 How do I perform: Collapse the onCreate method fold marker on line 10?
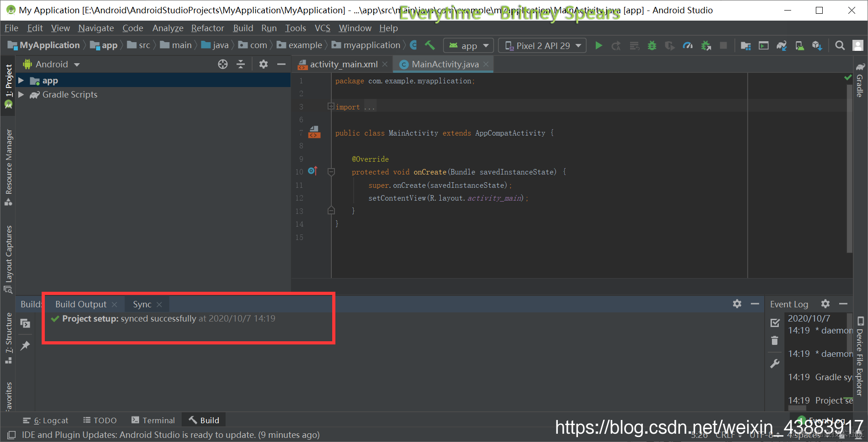[x=331, y=172]
